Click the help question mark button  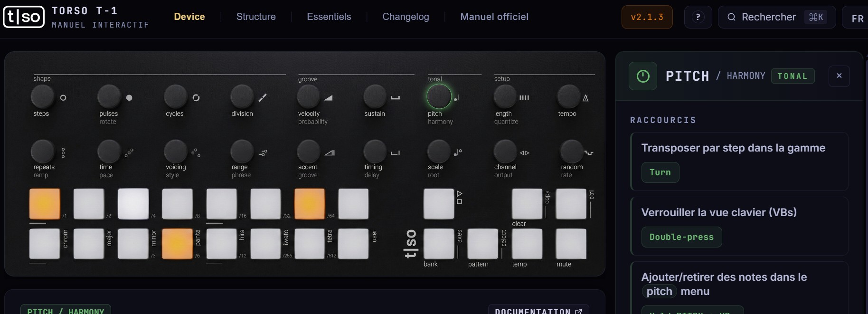tap(698, 17)
